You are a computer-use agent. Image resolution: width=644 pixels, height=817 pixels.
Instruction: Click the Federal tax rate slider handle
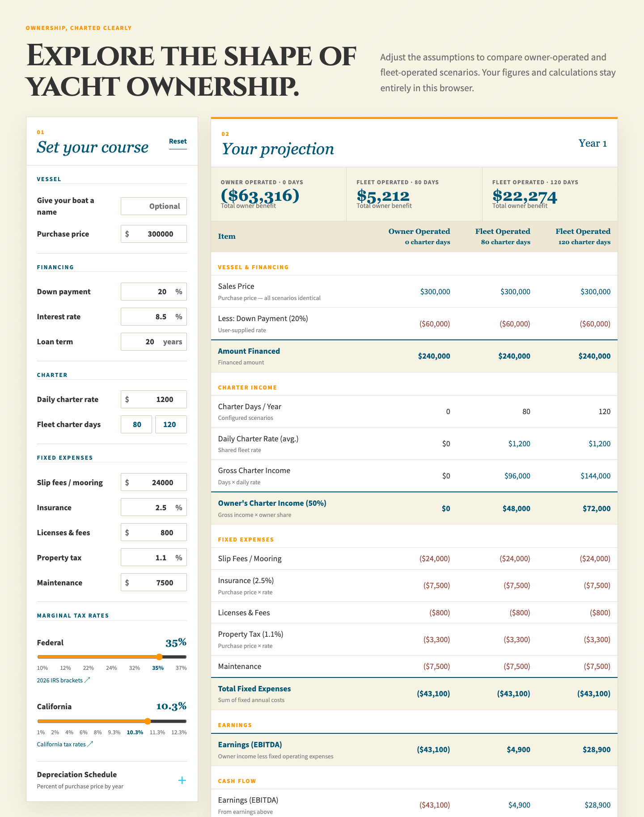coord(159,657)
